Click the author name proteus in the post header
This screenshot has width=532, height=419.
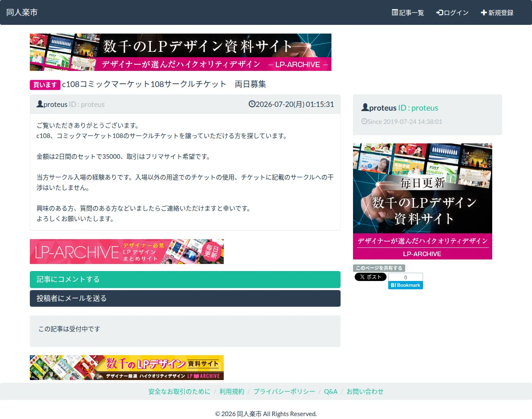tap(56, 104)
